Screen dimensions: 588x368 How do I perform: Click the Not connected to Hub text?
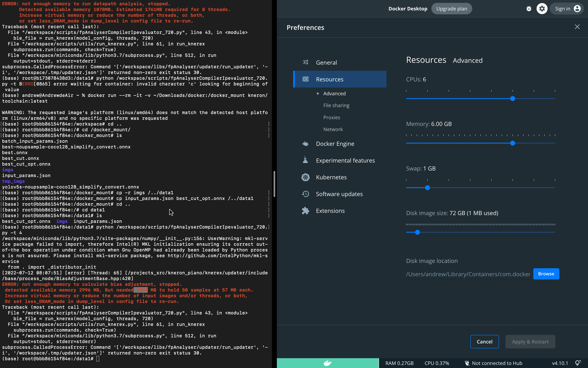pyautogui.click(x=497, y=363)
